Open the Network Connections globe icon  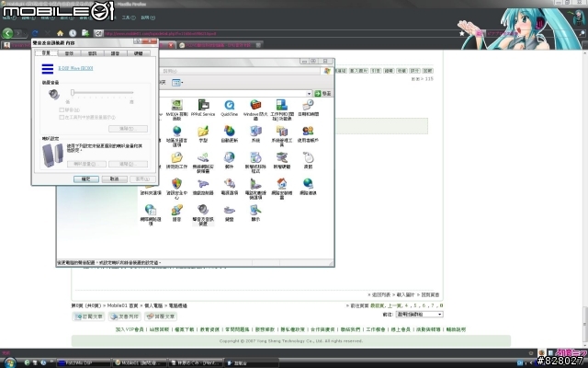coord(308,186)
